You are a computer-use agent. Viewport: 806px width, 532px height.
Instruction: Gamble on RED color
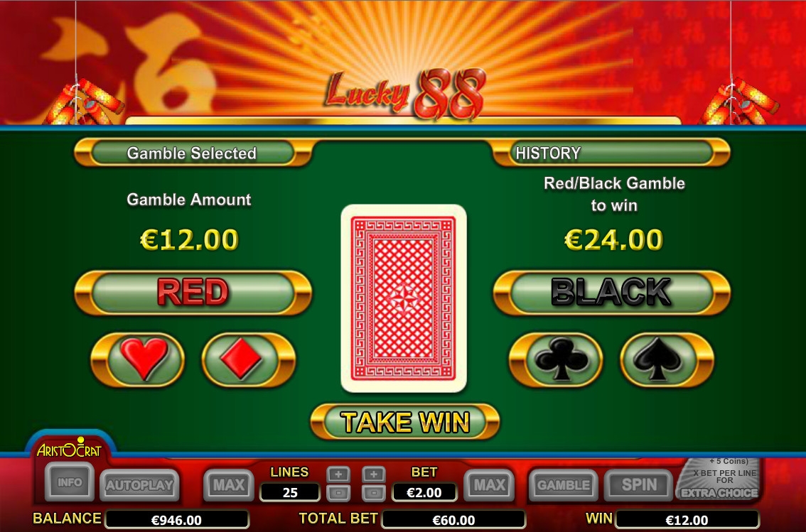click(x=193, y=293)
